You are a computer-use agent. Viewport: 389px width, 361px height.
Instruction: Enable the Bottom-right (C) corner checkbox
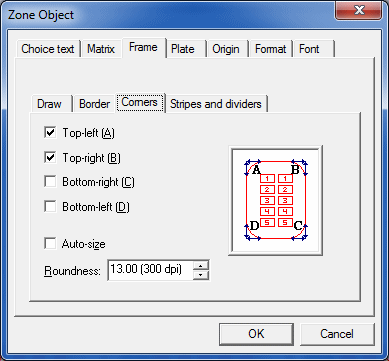(x=50, y=182)
